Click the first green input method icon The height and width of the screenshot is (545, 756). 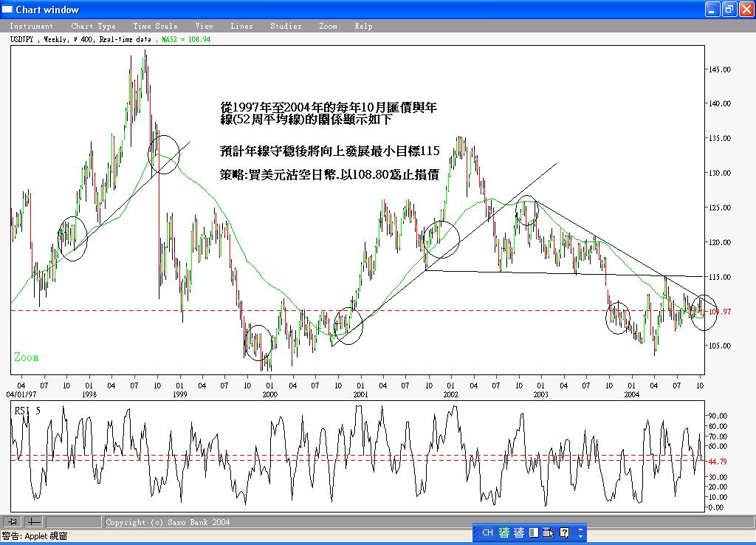[504, 532]
